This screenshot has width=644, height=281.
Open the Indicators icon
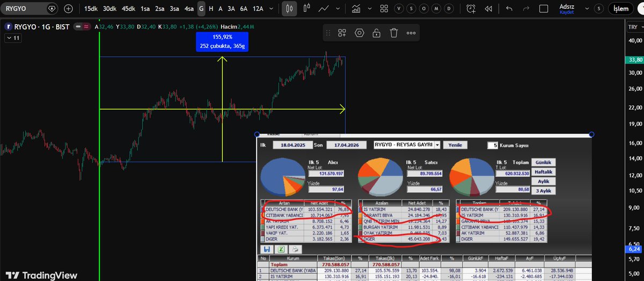click(x=356, y=9)
